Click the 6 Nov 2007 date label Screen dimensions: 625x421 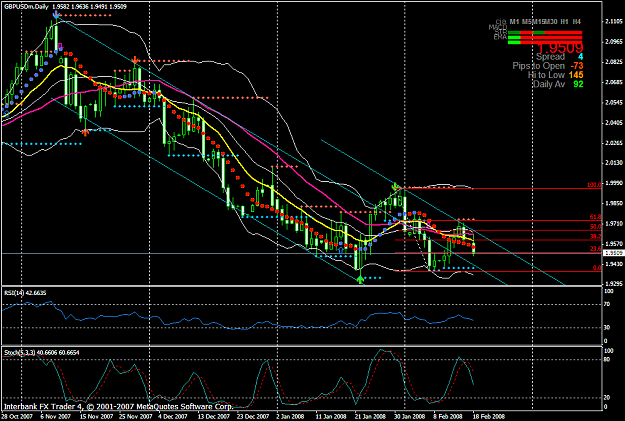pyautogui.click(x=55, y=416)
